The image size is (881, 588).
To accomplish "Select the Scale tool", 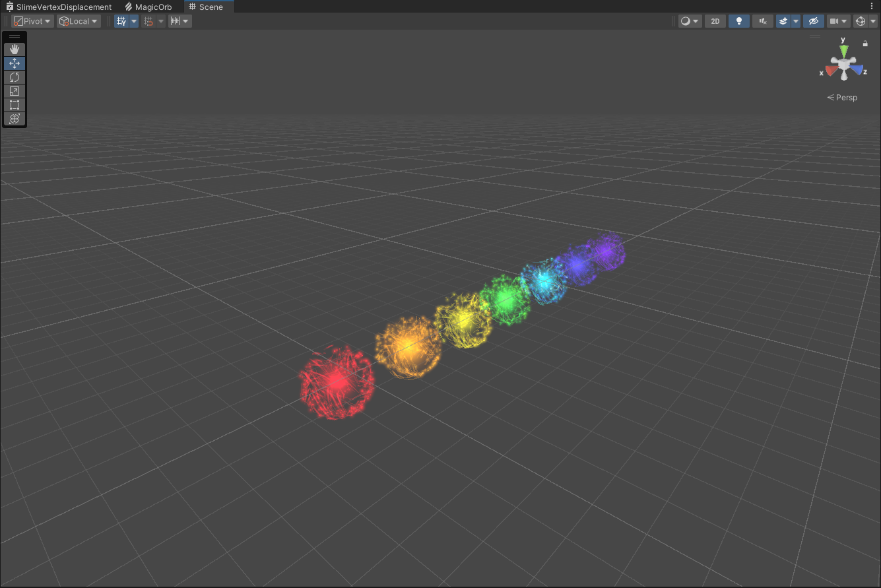I will tap(15, 91).
